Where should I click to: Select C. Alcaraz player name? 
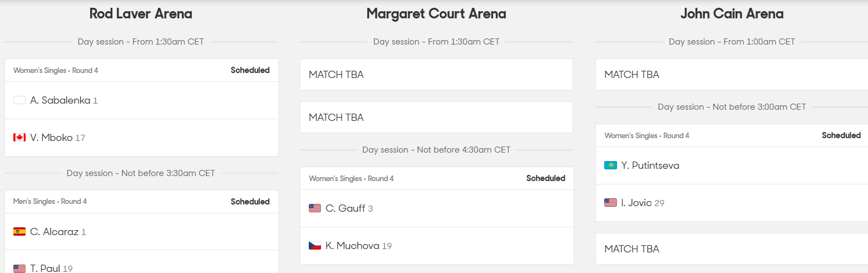(55, 232)
